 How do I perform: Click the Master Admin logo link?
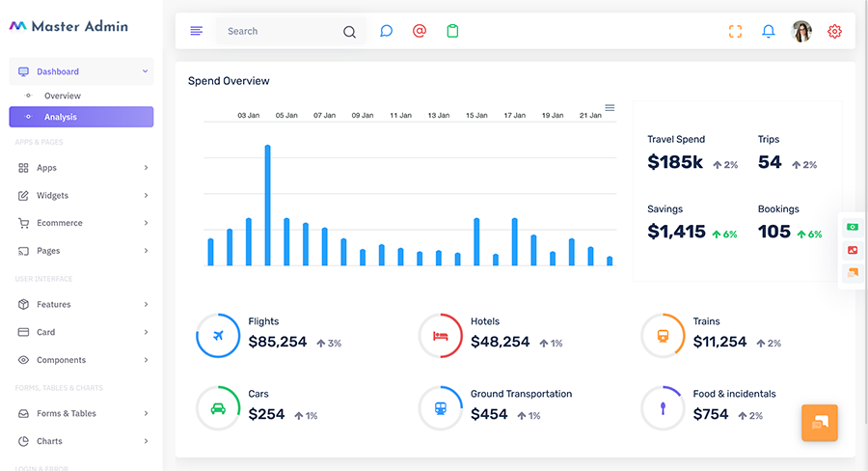click(x=68, y=26)
